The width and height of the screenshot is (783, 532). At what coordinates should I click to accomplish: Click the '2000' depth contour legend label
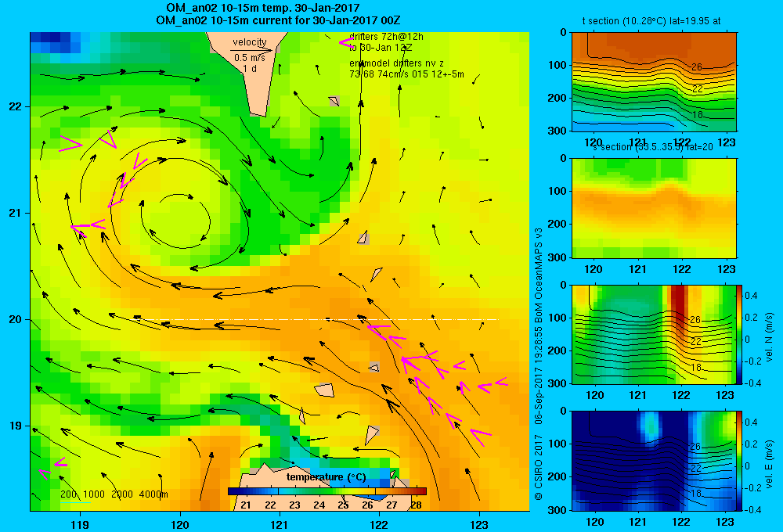click(122, 494)
